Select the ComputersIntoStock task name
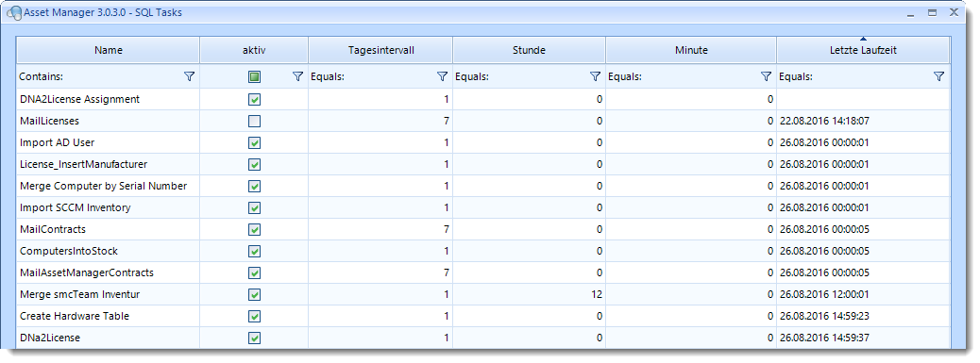980x363 pixels. [x=69, y=252]
